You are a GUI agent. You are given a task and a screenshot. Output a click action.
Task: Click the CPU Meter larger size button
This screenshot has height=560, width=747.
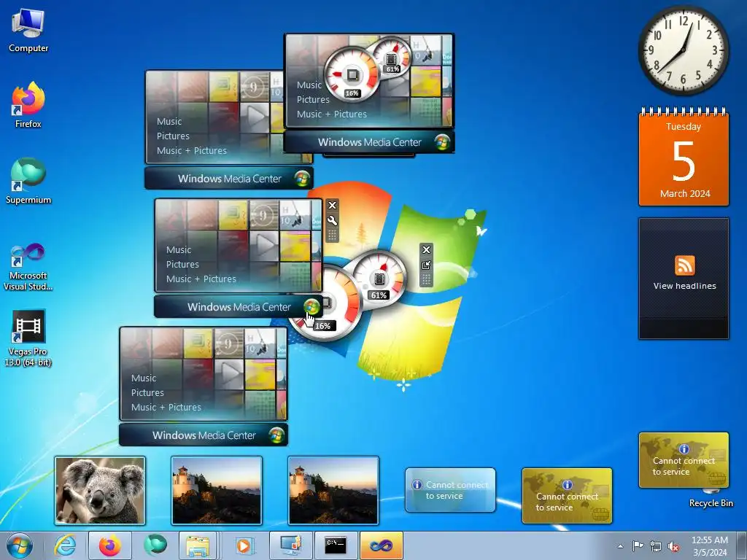click(426, 265)
